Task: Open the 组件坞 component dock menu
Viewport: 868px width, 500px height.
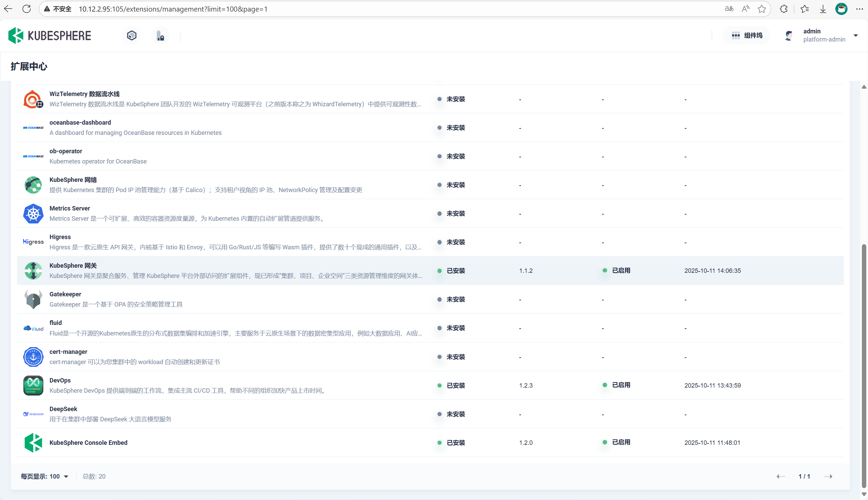Action: pos(747,35)
